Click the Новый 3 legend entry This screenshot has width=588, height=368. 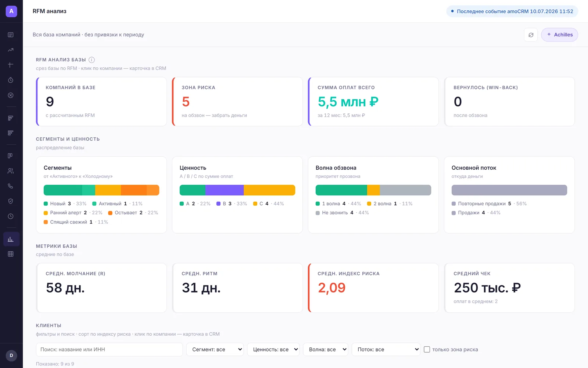coord(65,204)
